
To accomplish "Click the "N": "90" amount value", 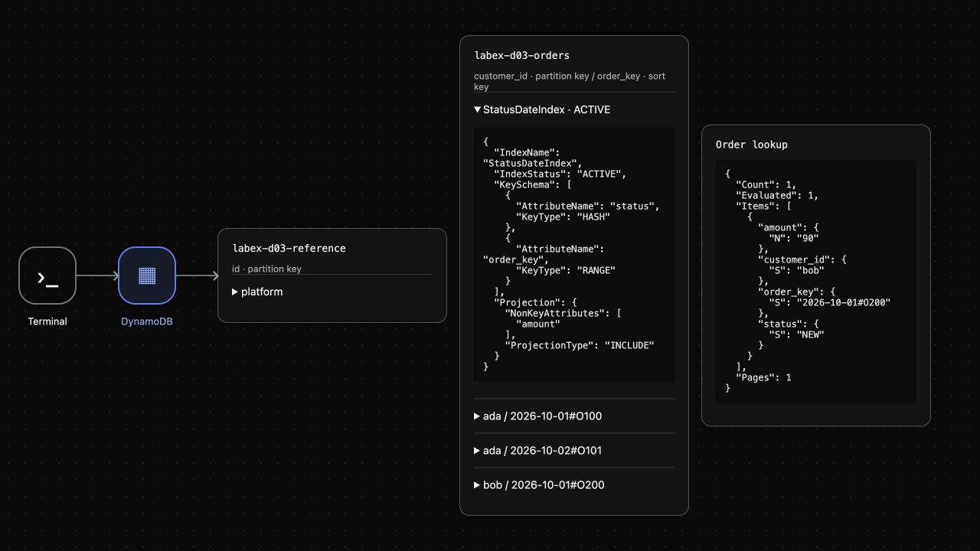I will tap(794, 238).
